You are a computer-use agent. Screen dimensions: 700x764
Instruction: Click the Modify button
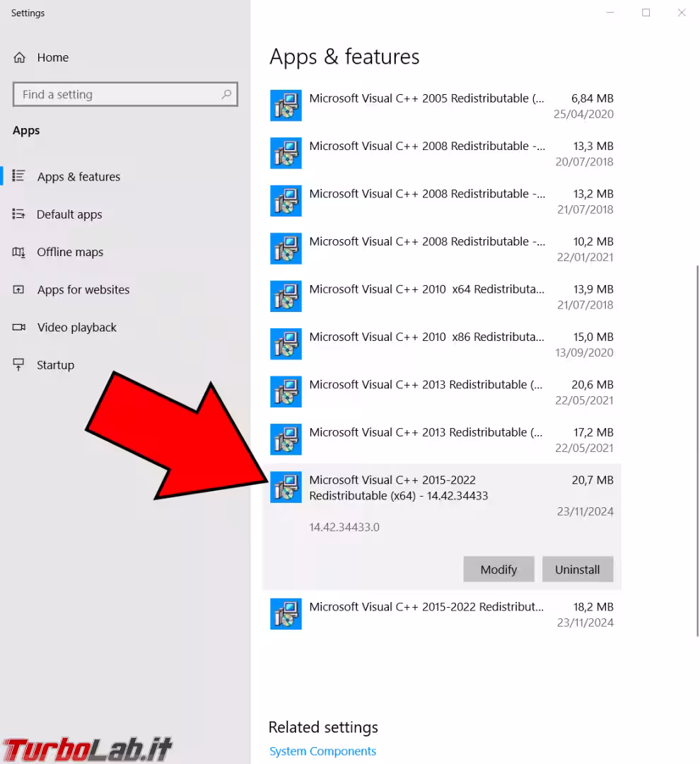point(498,569)
